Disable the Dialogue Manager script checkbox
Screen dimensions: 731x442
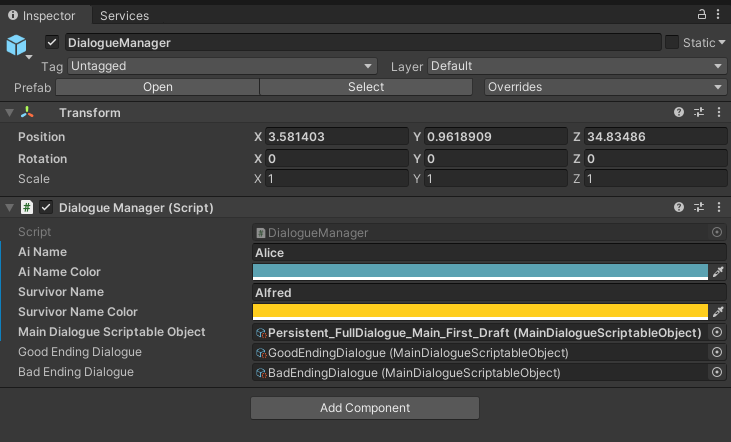(46, 207)
